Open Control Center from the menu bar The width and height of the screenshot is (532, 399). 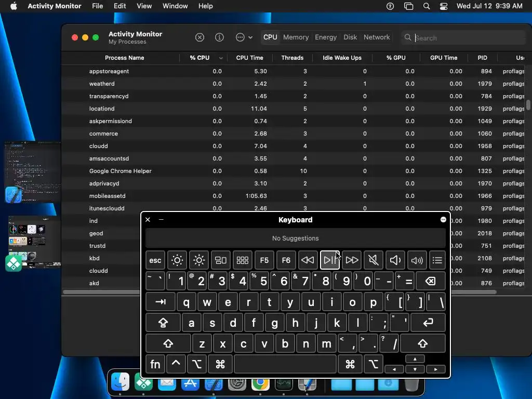pyautogui.click(x=444, y=6)
